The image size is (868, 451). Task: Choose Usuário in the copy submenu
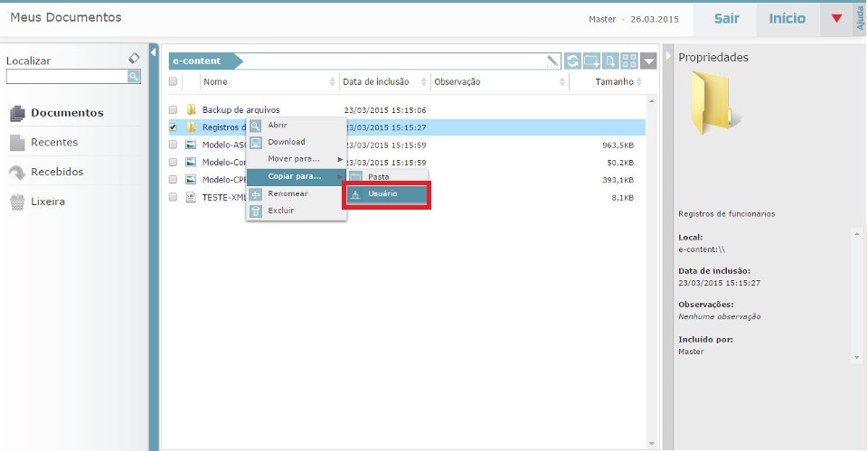coord(386,194)
